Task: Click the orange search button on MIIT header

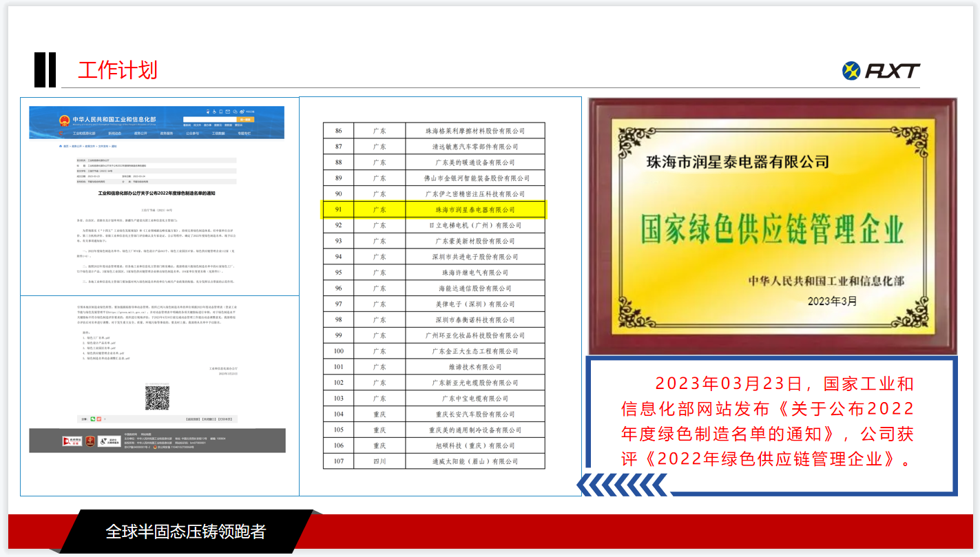Action: [x=245, y=120]
